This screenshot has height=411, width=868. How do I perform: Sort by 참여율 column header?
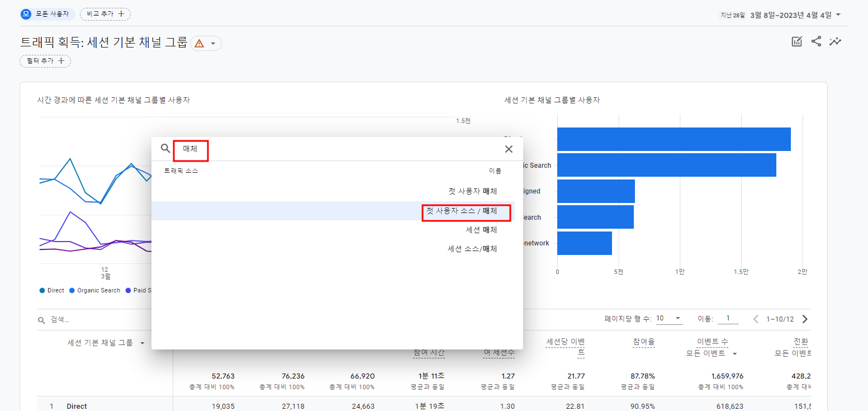(644, 341)
